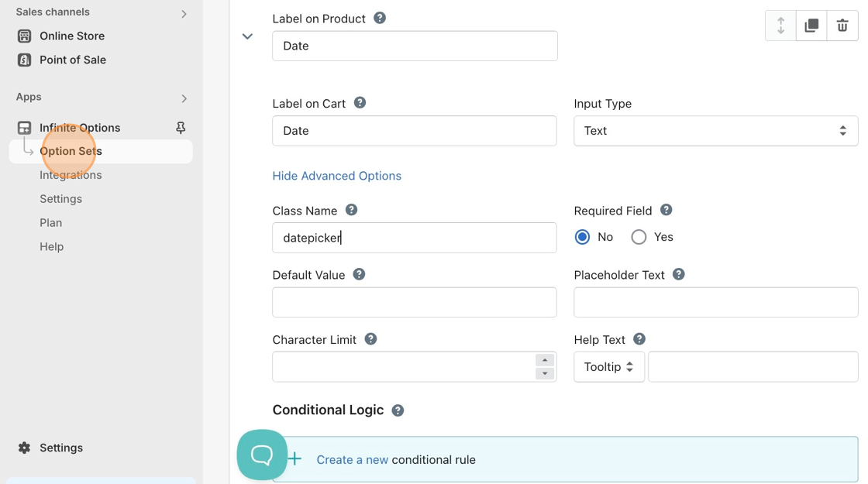Delete the option with the trash icon
Image resolution: width=868 pixels, height=484 pixels.
(842, 26)
